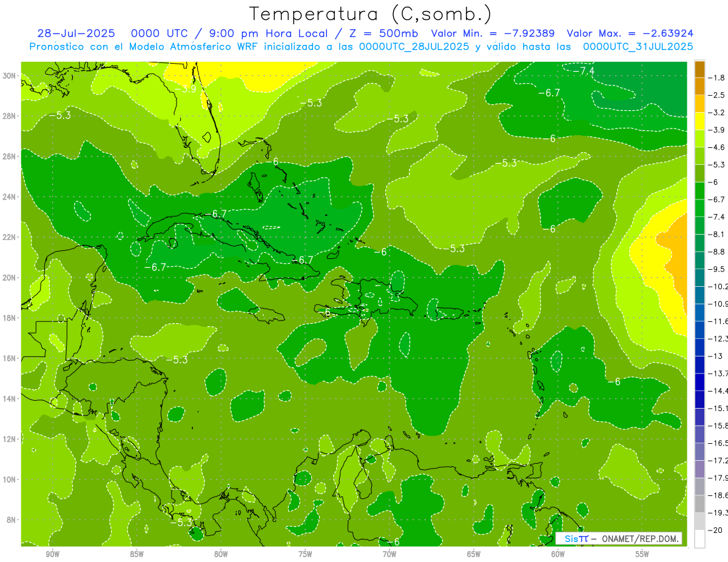This screenshot has height=562, width=728.
Task: Click the SisΠ ONAMET/REP.DOM. logo box
Action: pyautogui.click(x=618, y=538)
